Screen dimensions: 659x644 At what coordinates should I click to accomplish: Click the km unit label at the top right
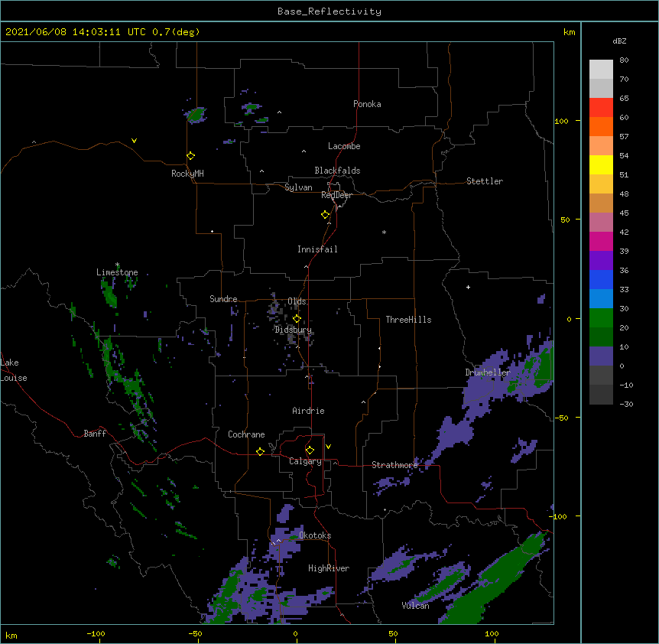click(x=569, y=32)
